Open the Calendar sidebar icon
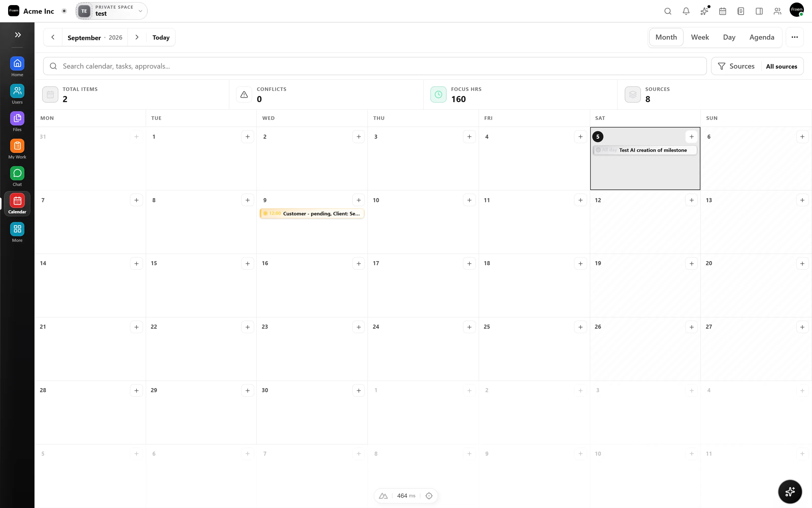 click(x=17, y=204)
